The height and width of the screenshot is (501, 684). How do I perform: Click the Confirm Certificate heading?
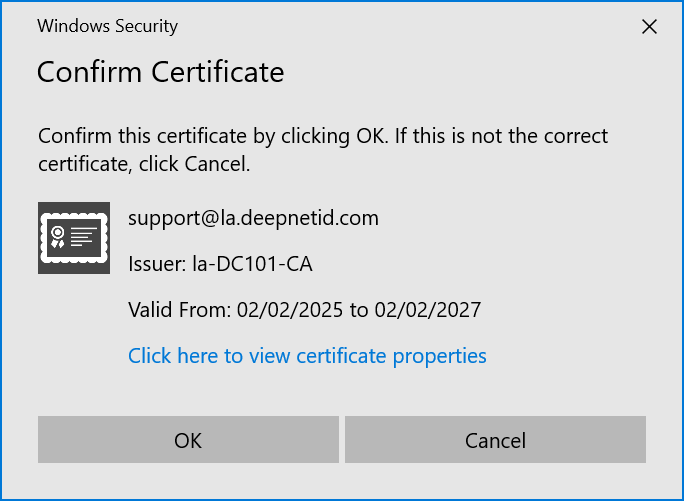pos(160,72)
